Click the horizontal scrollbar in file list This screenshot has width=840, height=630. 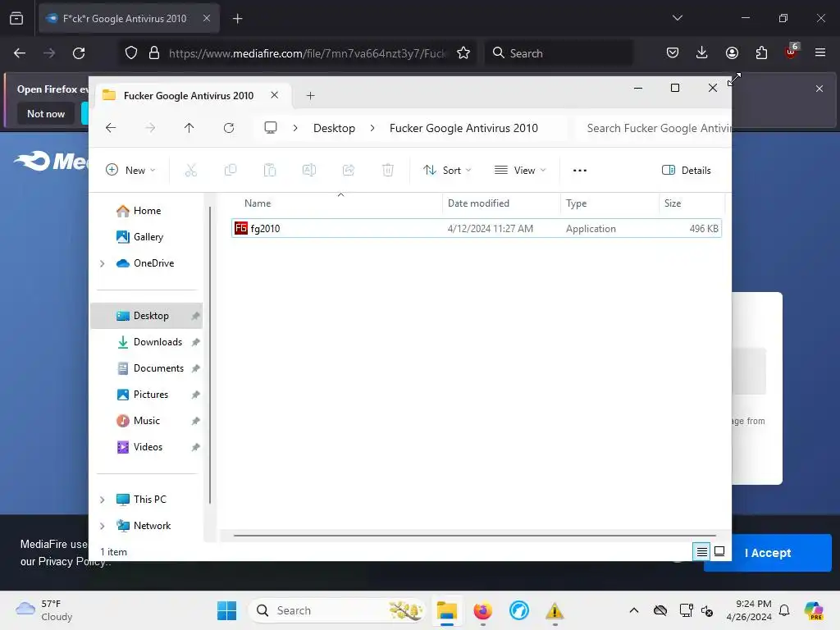[475, 535]
